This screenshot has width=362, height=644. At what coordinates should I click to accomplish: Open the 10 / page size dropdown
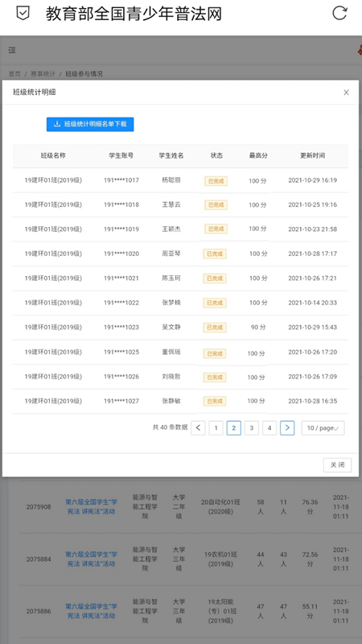pos(323,428)
